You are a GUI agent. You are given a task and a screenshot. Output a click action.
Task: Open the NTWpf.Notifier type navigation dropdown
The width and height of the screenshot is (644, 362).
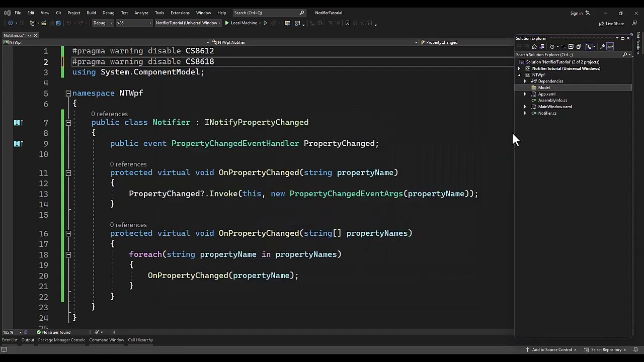(x=315, y=42)
